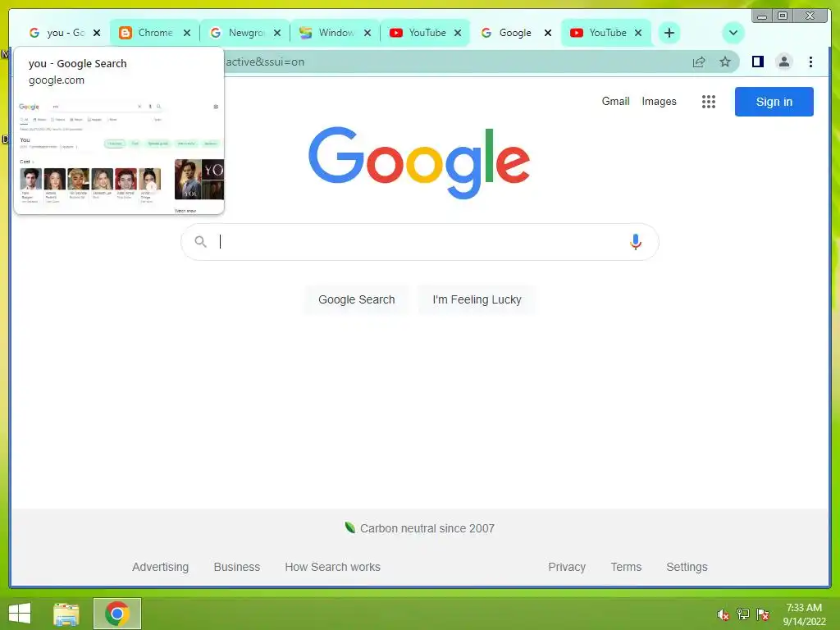The width and height of the screenshot is (840, 630).
Task: Switch to the 'you - Google Search' tab
Action: click(64, 33)
